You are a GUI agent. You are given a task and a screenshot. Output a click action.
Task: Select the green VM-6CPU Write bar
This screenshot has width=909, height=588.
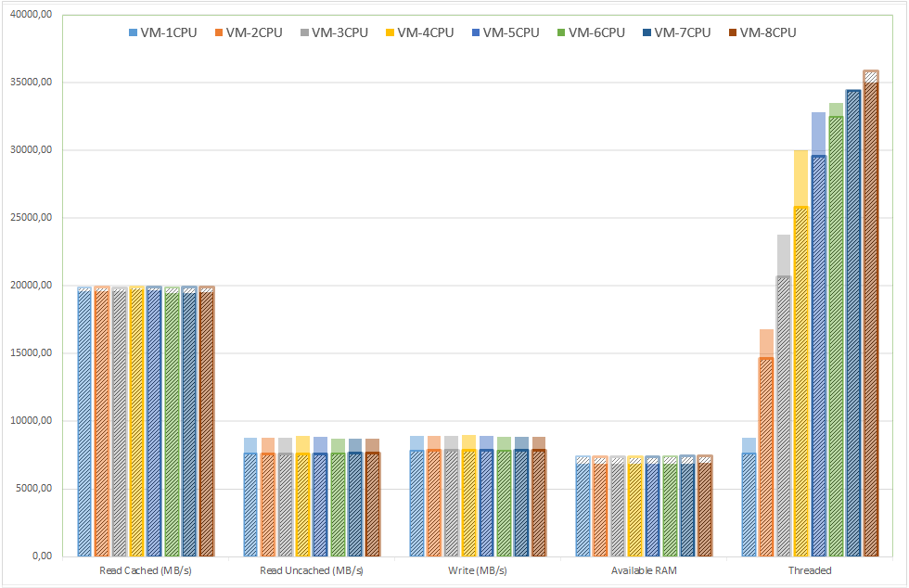click(505, 497)
